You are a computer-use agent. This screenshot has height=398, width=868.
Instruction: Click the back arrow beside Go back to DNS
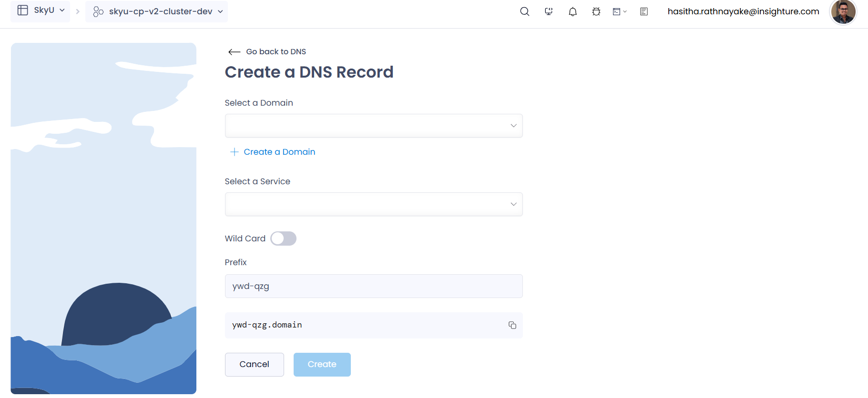[x=234, y=52]
